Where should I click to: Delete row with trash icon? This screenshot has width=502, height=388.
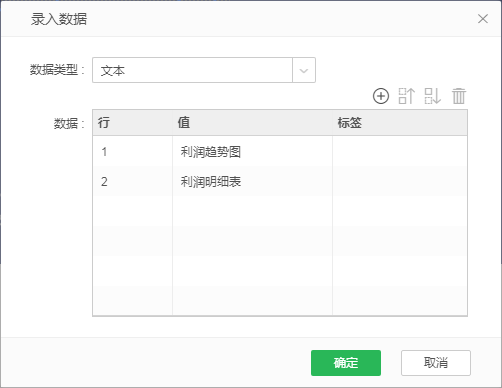(459, 96)
